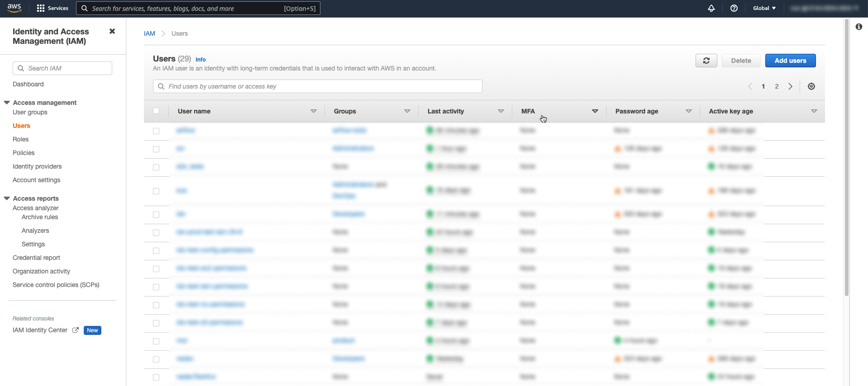Open IAM Identity Center link
The width and height of the screenshot is (868, 386).
point(40,330)
